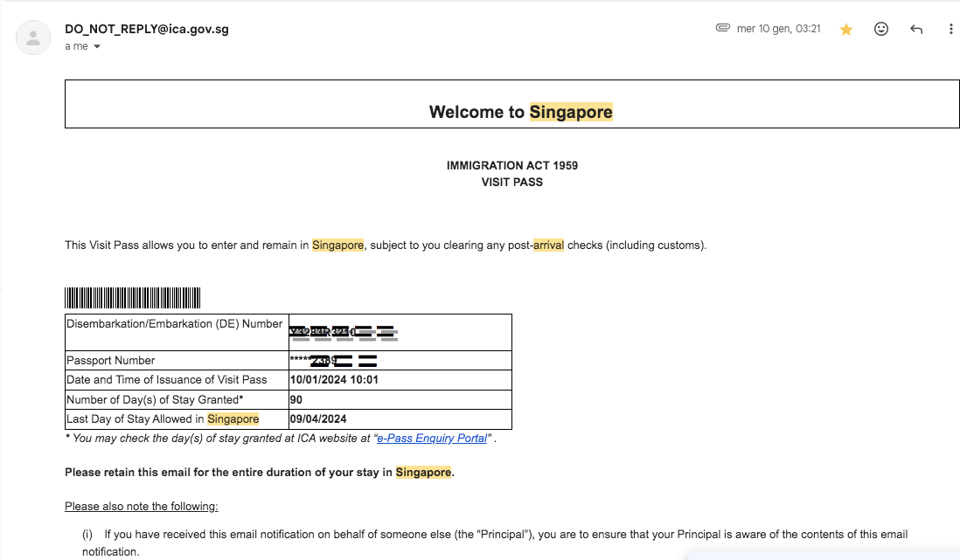
Task: Click 'Last Day of Stay Allowed in Singapore' cell
Action: pos(177,419)
